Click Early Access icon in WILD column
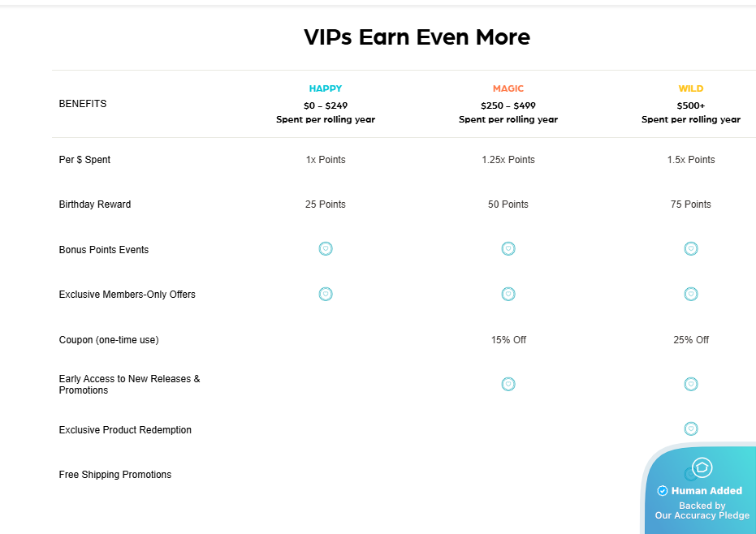The image size is (756, 534). (x=691, y=384)
